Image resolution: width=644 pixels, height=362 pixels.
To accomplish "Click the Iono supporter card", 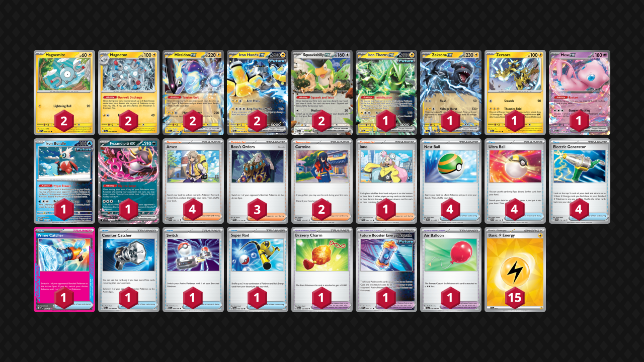I will [x=386, y=181].
